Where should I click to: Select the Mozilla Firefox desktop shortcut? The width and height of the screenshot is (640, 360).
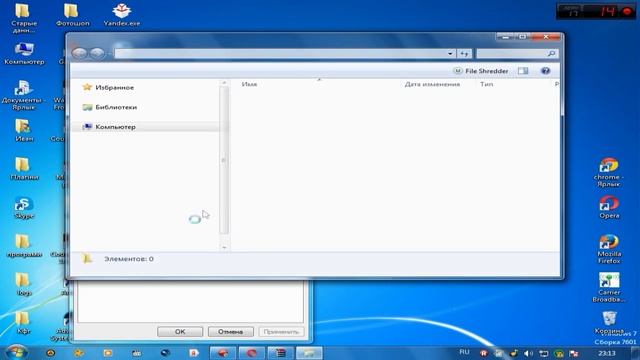[609, 249]
